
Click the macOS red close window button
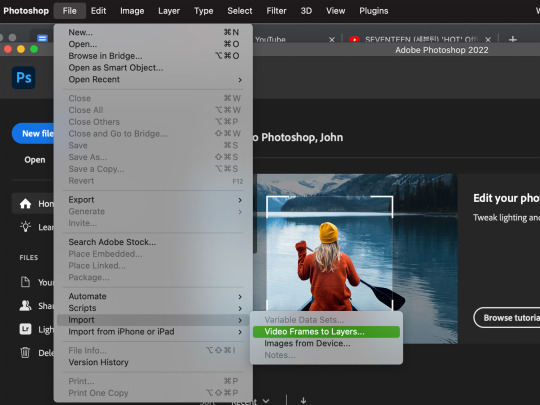(8, 49)
